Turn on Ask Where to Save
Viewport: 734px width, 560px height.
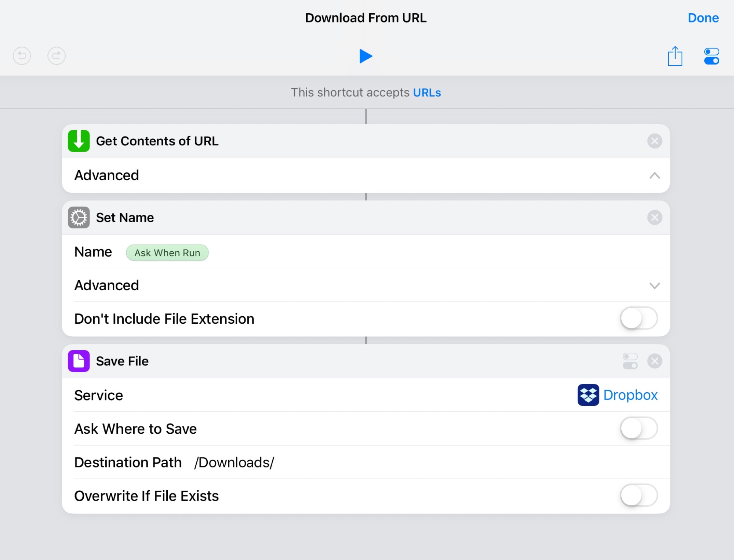click(x=639, y=428)
